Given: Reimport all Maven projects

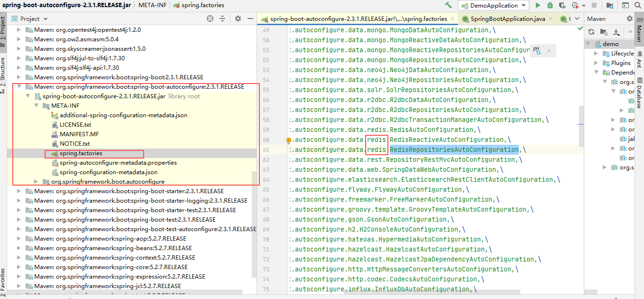Looking at the screenshot, I should click(x=591, y=32).
